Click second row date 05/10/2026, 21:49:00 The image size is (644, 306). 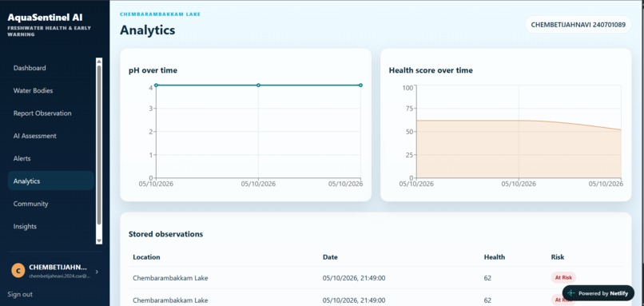click(x=354, y=300)
